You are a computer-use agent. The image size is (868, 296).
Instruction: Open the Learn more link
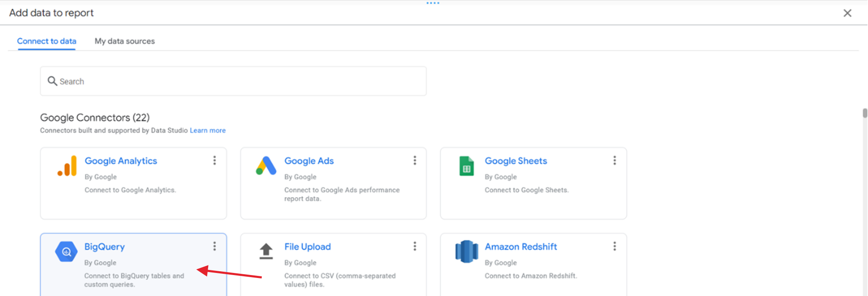coord(208,130)
